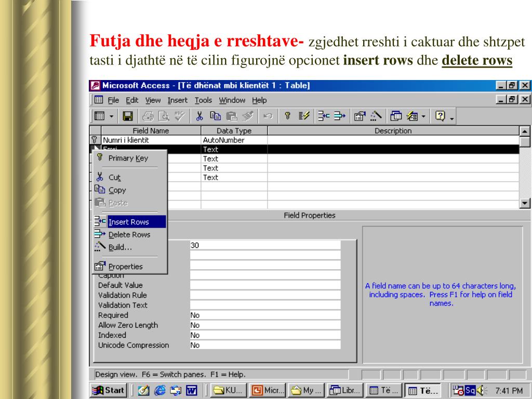Viewport: 532px width, 399px height.
Task: Choose Primary Key in context menu
Action: [130, 158]
